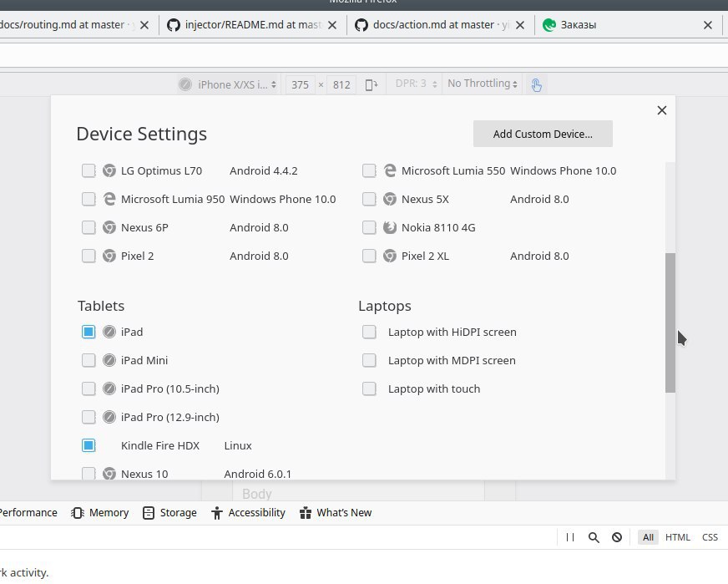
Task: Close the docs/routing.md tab
Action: [144, 25]
